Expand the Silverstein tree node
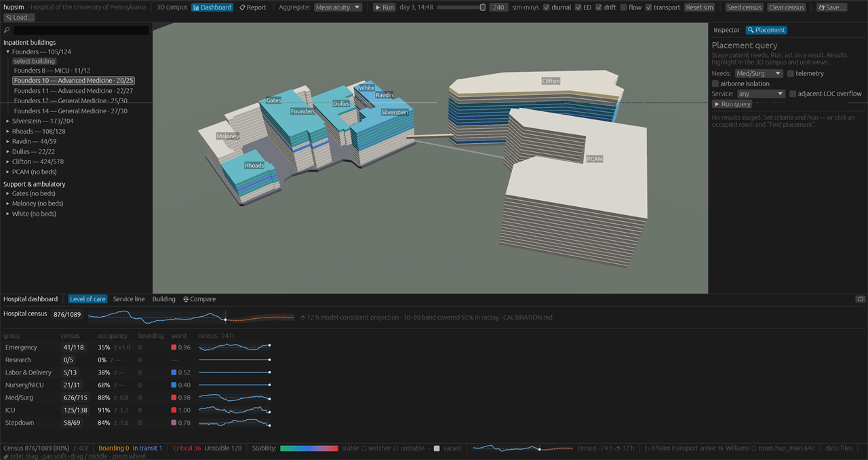 pyautogui.click(x=8, y=121)
